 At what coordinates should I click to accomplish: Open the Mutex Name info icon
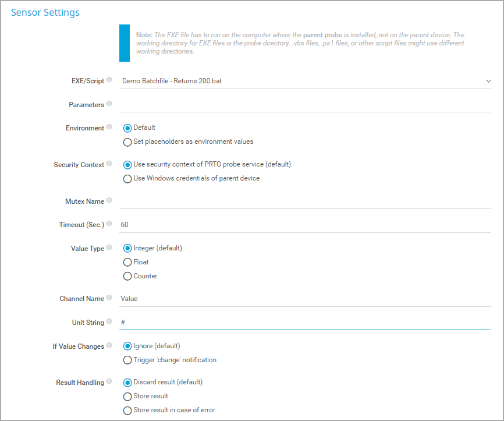[x=109, y=200]
